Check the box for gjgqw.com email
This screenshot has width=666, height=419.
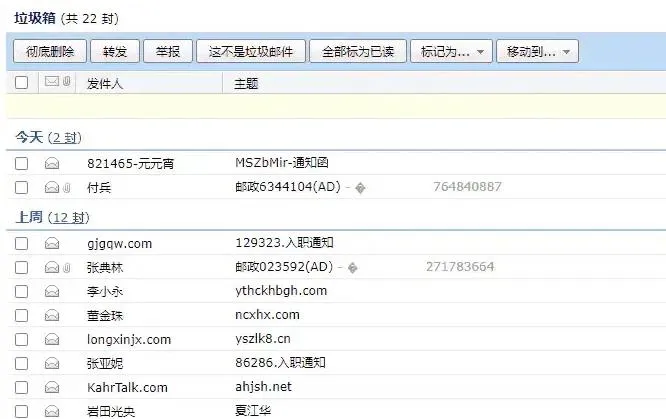[x=21, y=243]
